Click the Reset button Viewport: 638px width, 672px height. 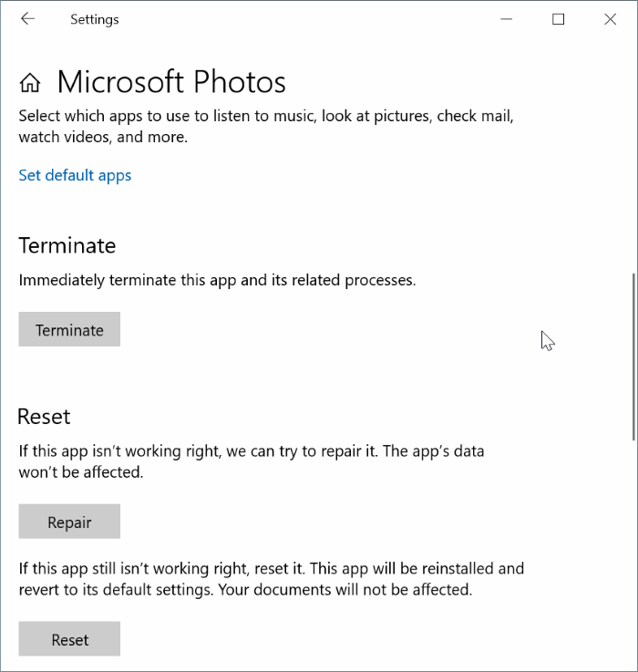pyautogui.click(x=69, y=638)
